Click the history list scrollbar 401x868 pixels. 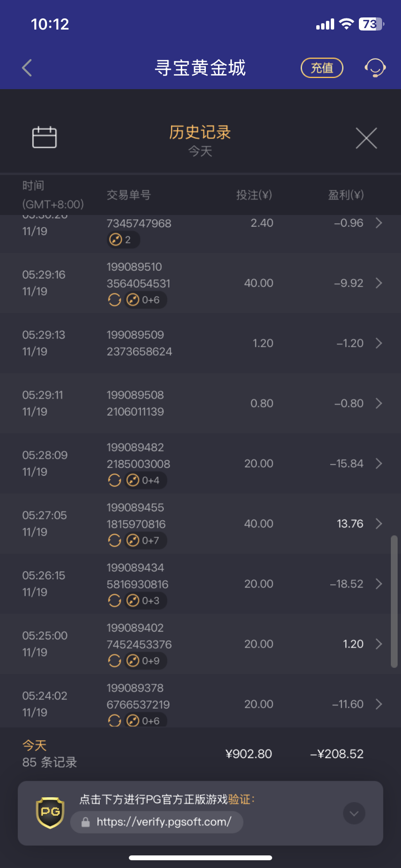click(x=394, y=602)
